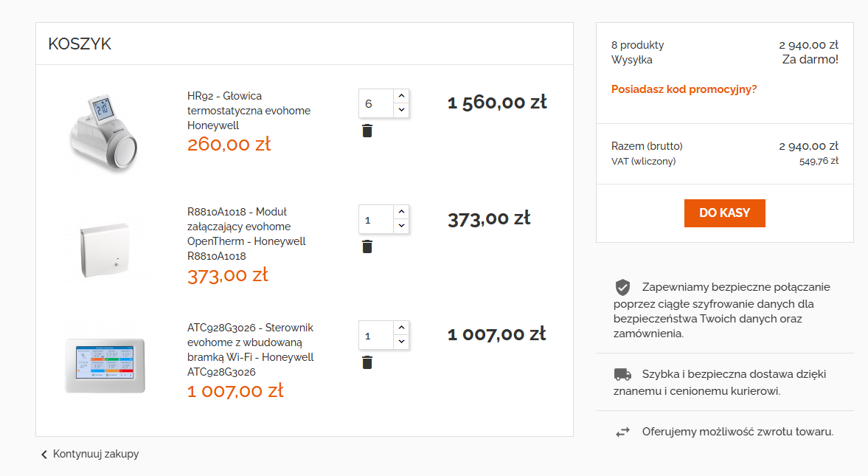The width and height of the screenshot is (868, 476).
Task: Increase the R8810A1018 module quantity
Action: point(401,212)
